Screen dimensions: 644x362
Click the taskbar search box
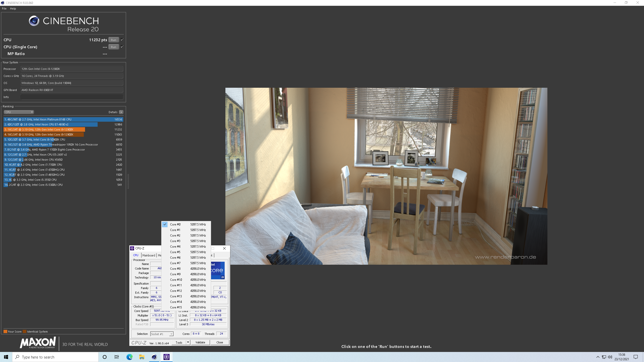[x=55, y=357]
